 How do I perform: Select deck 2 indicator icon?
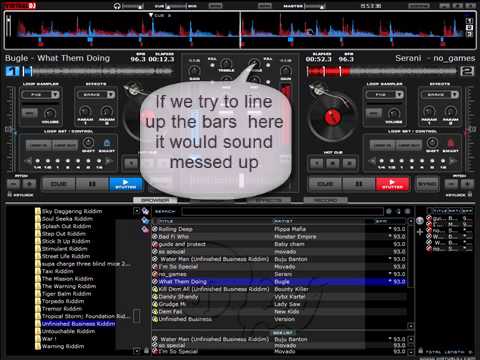(467, 71)
